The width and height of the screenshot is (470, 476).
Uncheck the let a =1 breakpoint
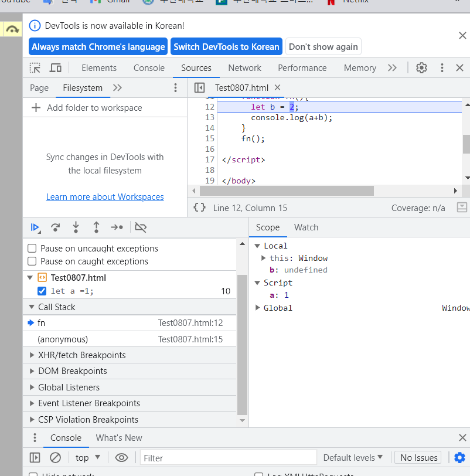[42, 291]
